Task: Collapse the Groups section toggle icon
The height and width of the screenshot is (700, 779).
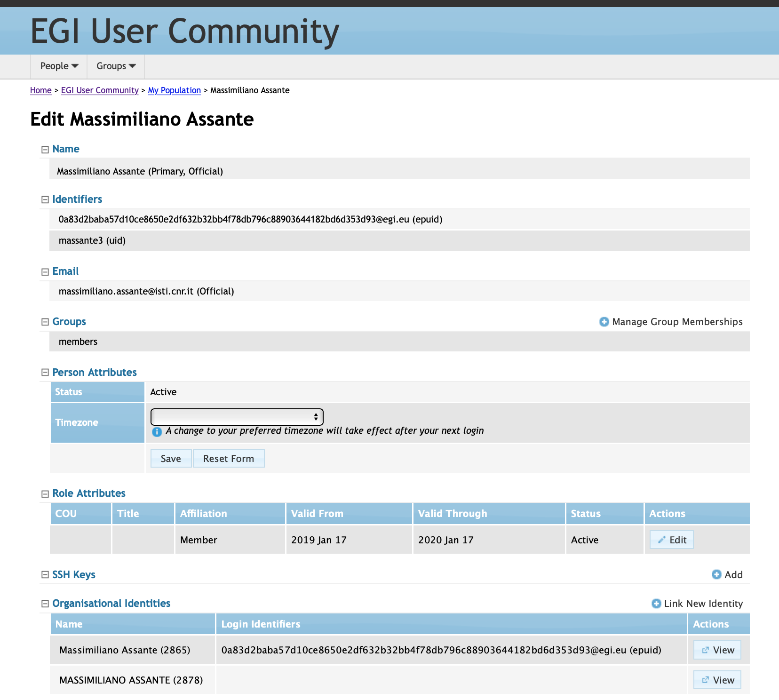Action: [45, 322]
